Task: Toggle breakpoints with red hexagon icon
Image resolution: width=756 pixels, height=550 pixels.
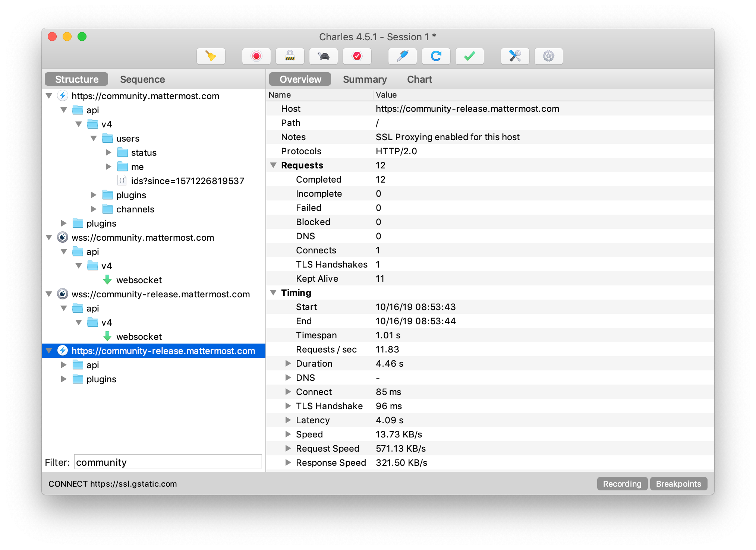Action: tap(357, 56)
